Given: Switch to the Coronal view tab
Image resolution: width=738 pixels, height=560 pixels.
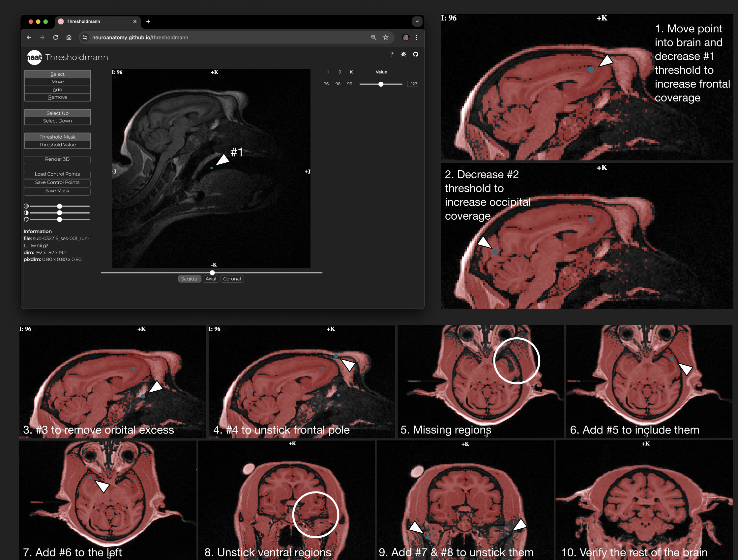Looking at the screenshot, I should tap(232, 279).
